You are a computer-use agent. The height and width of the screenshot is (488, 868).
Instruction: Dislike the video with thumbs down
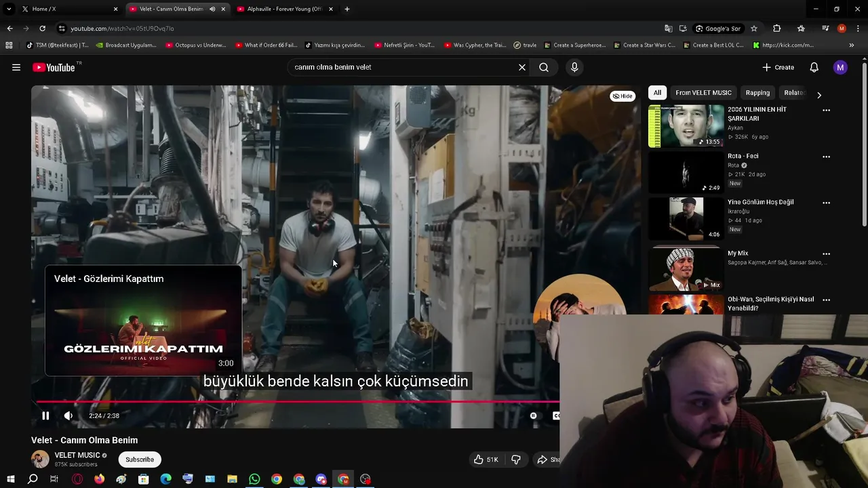click(516, 460)
